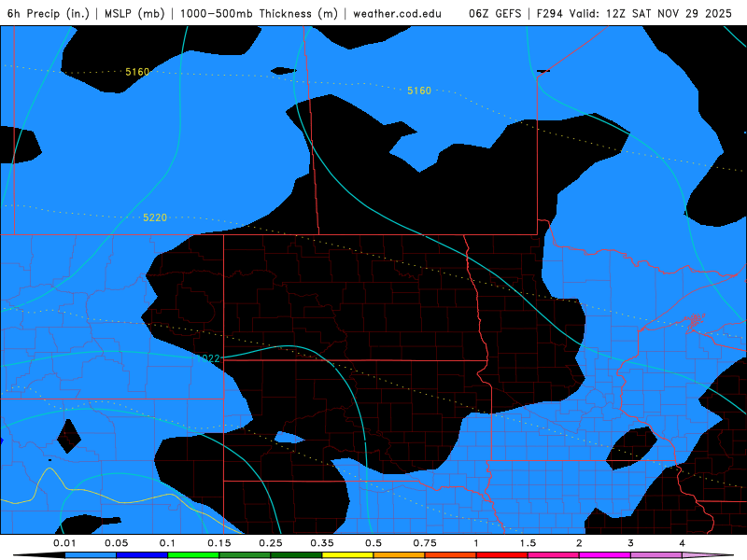Viewport: 747px width, 560px height.
Task: Click the 0.75 legend value
Action: [425, 543]
